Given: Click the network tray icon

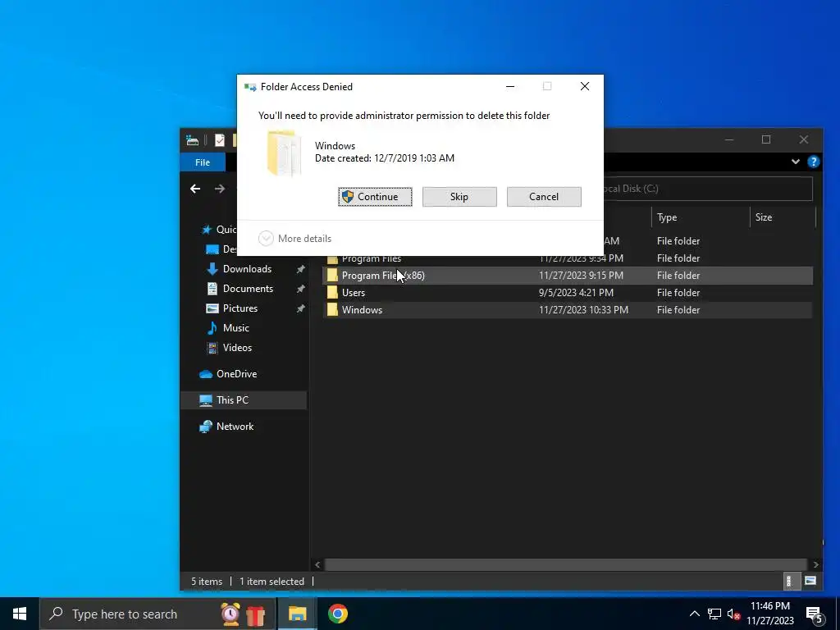Looking at the screenshot, I should click(x=714, y=614).
